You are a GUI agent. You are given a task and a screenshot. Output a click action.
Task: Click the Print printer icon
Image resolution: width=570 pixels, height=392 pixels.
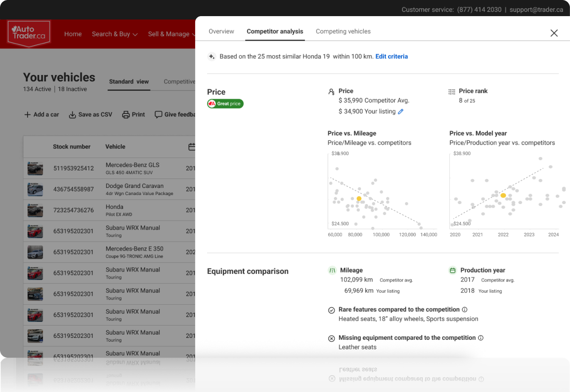[126, 114]
